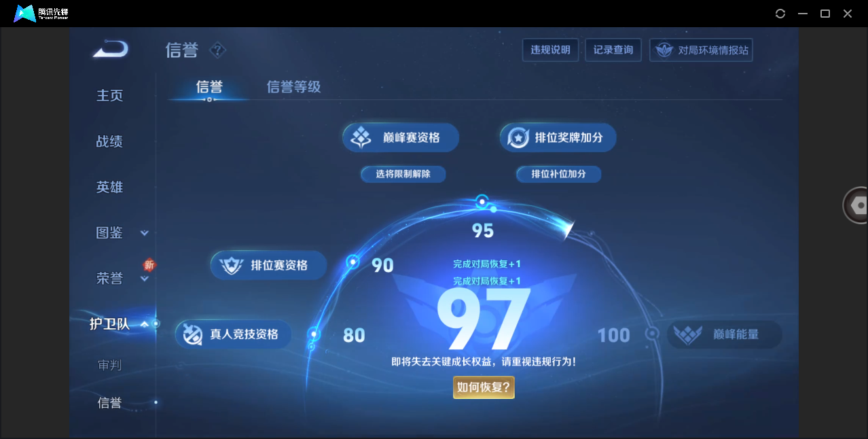The image size is (868, 439).
Task: Collapse the 护卫队 sidebar section
Action: (x=144, y=325)
